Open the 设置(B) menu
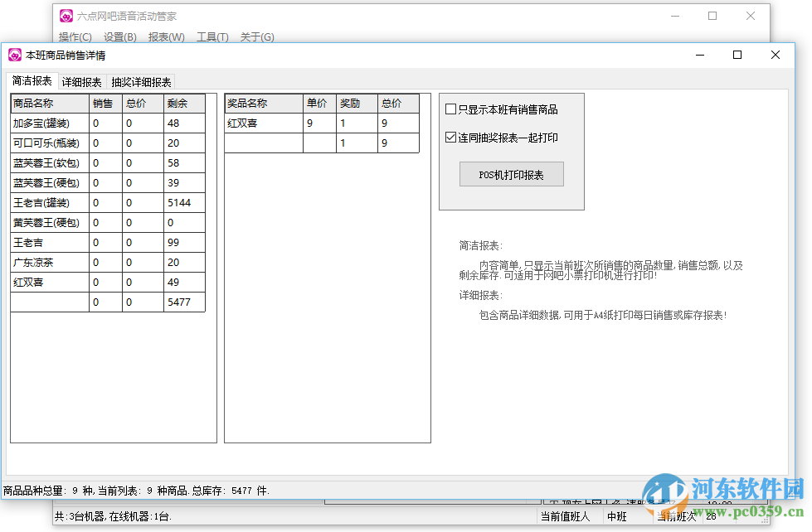The width and height of the screenshot is (812, 532). [x=120, y=36]
